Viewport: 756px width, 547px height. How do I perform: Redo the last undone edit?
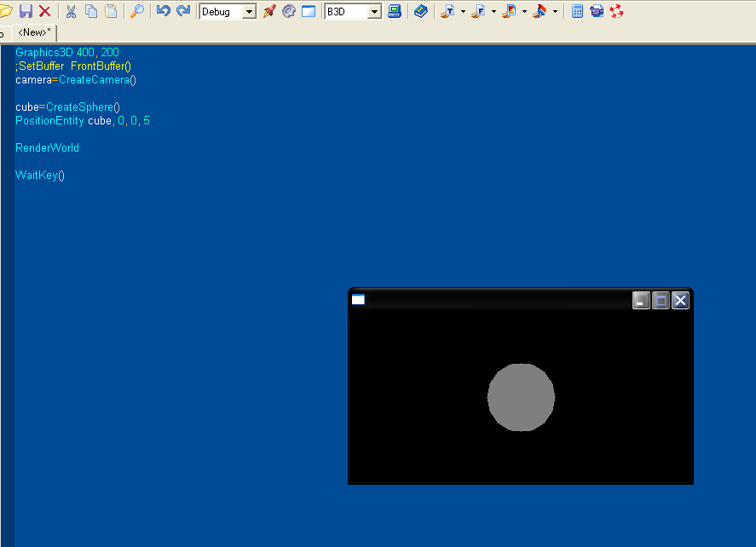point(182,11)
